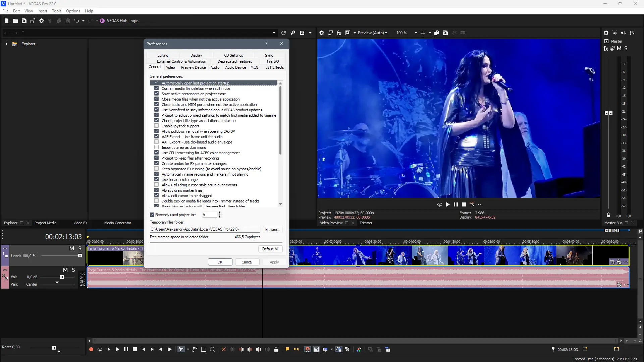The height and width of the screenshot is (362, 644).
Task: Open the Tools menu
Action: click(x=56, y=11)
